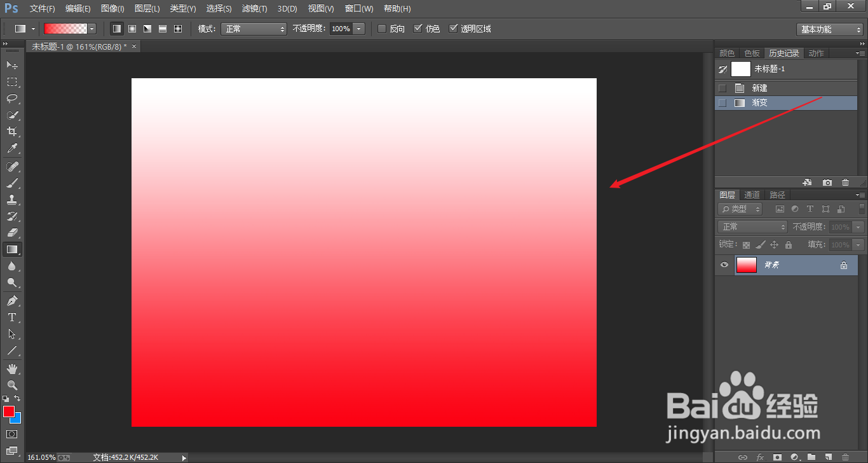The width and height of the screenshot is (868, 463).
Task: Close the 未标题-1 document tab
Action: click(134, 46)
